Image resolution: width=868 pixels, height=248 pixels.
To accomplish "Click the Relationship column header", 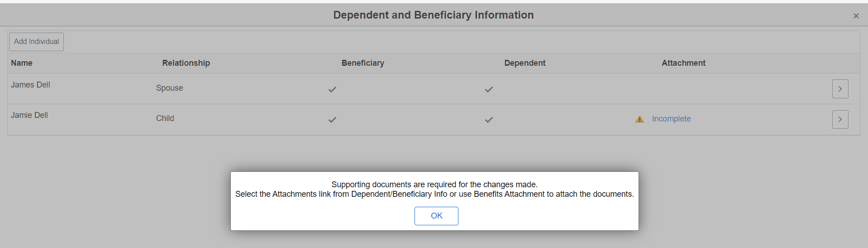I will (x=186, y=63).
